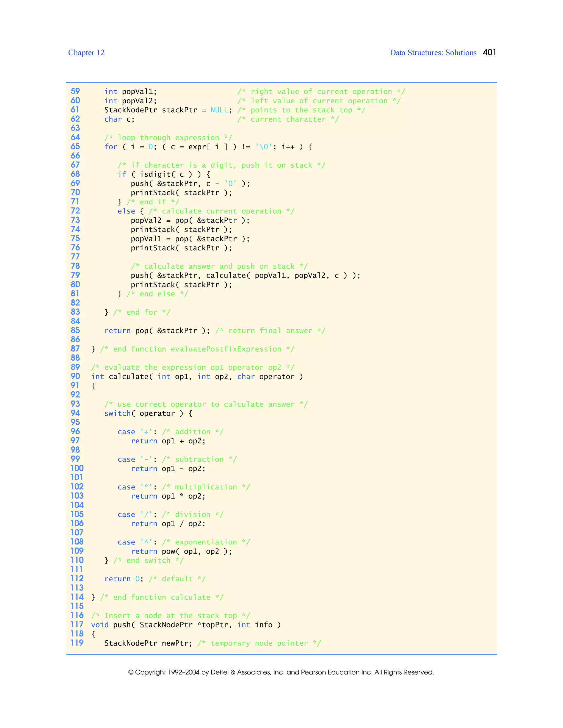Click 'end function evaluatePostfixExpression' comment
563x728 pixels.
pyautogui.click(x=197, y=349)
